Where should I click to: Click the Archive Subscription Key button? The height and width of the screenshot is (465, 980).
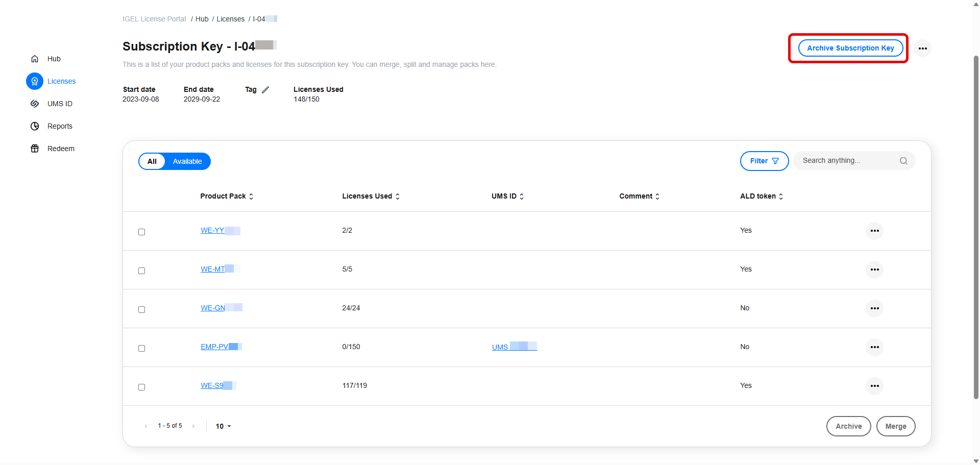[851, 48]
